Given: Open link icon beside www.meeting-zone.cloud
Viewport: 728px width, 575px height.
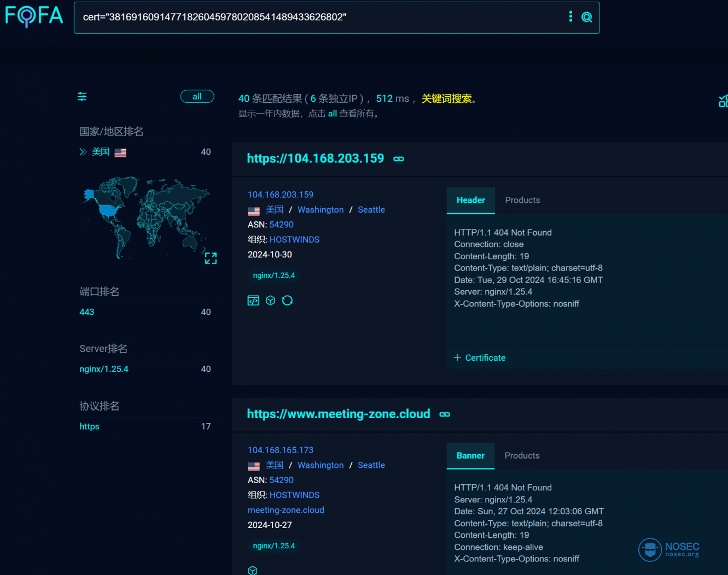Looking at the screenshot, I should [445, 414].
